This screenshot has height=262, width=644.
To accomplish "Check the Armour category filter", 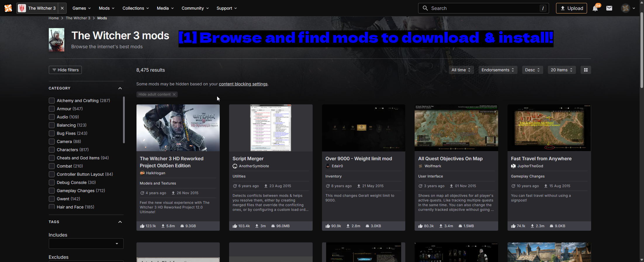I will tap(52, 109).
